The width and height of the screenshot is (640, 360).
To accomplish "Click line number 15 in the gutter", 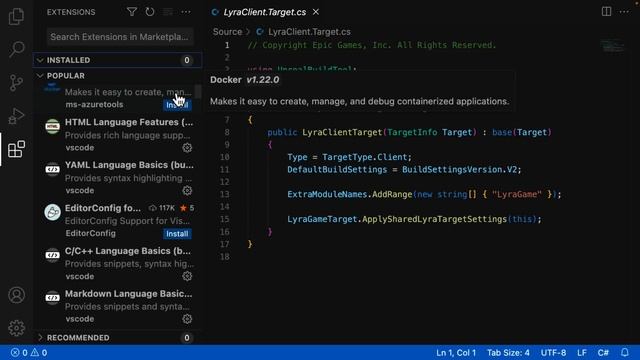I will click(x=224, y=219).
